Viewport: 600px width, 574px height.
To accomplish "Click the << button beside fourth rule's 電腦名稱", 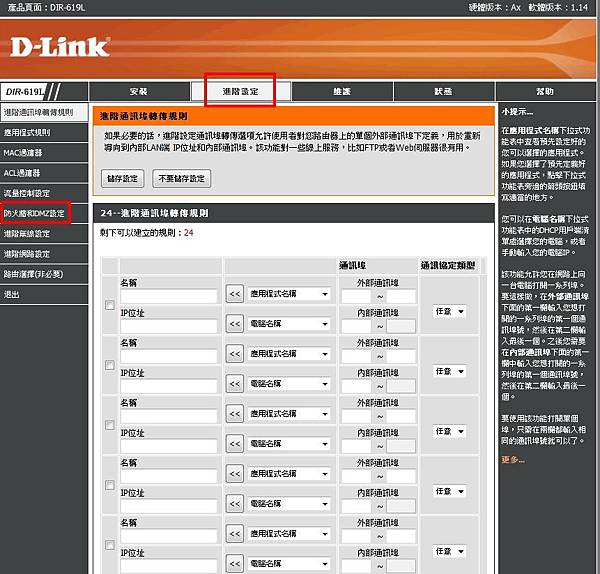I will click(235, 504).
